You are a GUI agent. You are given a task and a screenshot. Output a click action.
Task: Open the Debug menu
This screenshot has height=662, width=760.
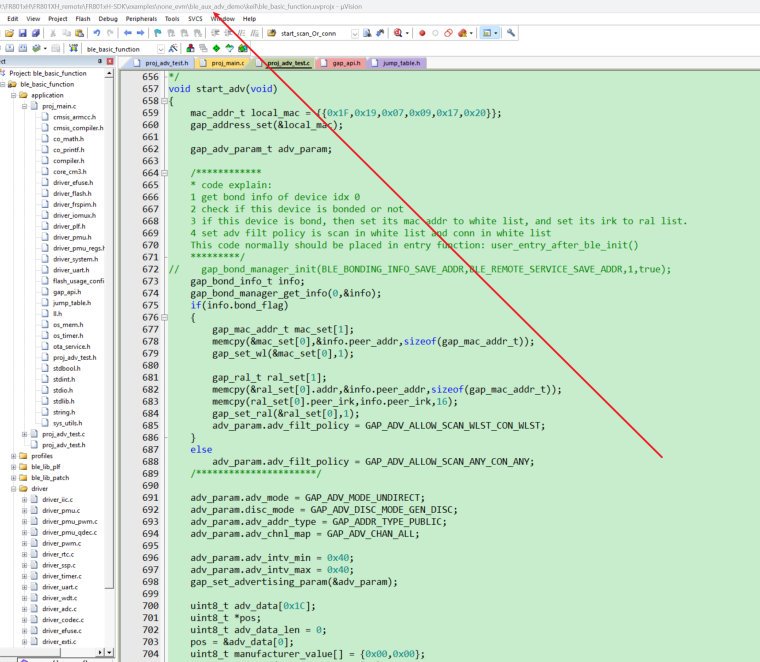[x=107, y=18]
